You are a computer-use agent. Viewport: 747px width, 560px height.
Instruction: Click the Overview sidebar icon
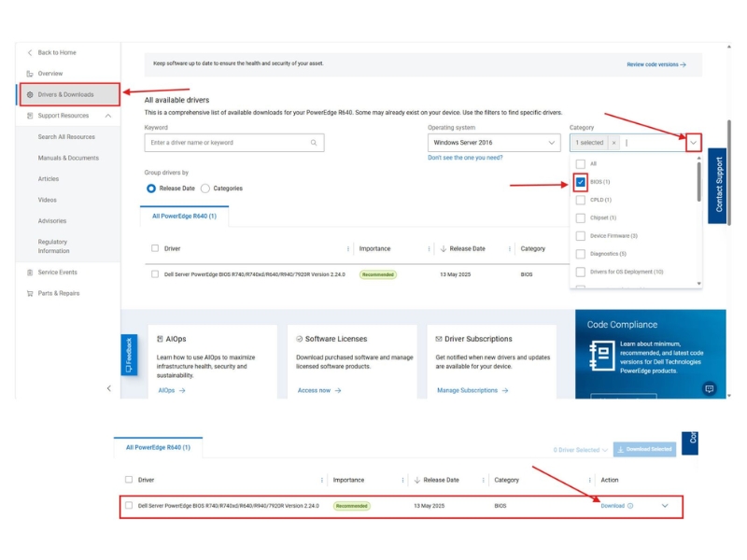30,74
